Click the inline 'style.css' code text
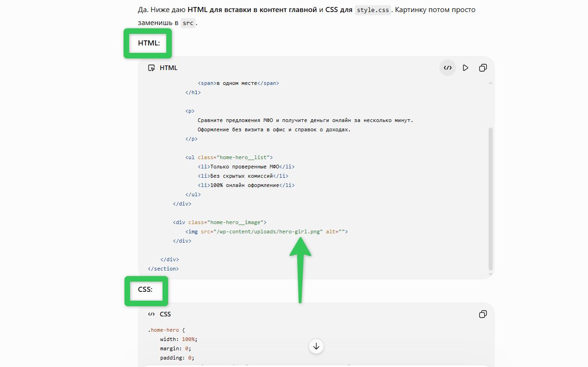Image resolution: width=588 pixels, height=367 pixels. pos(373,10)
